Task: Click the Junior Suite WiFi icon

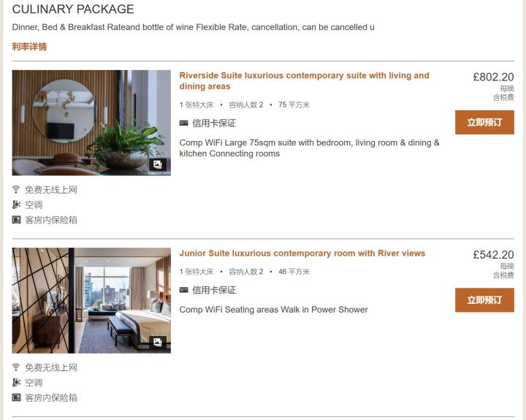Action: [16, 367]
